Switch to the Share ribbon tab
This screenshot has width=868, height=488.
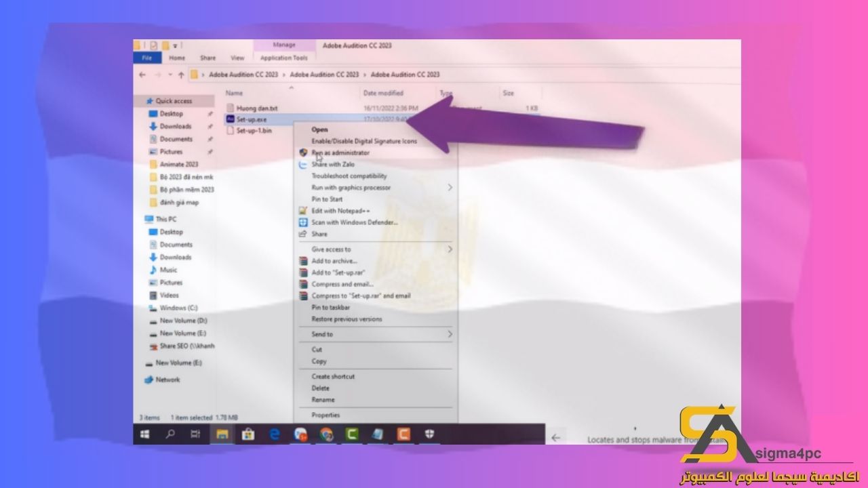click(208, 58)
